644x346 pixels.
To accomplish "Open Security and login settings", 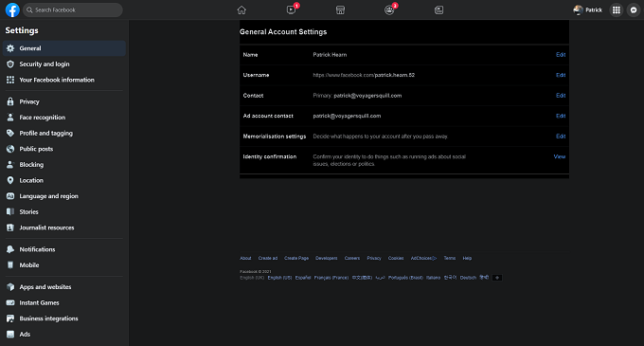I will 45,64.
